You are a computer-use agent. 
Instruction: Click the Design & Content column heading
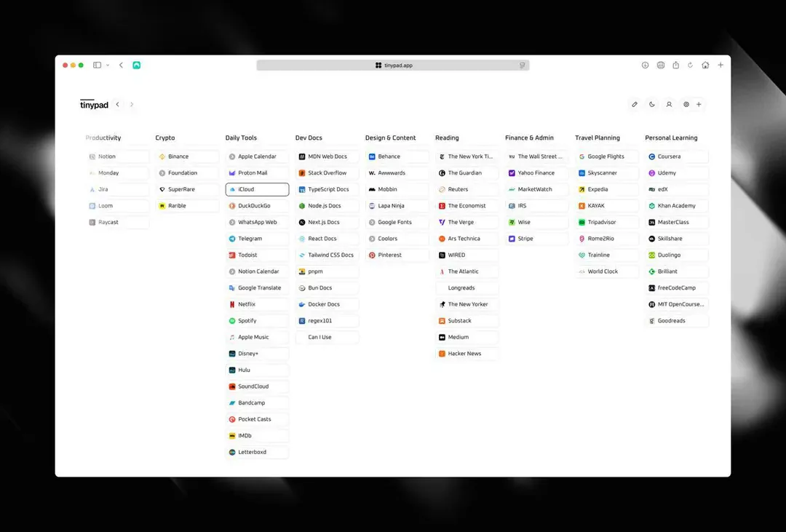pos(391,138)
